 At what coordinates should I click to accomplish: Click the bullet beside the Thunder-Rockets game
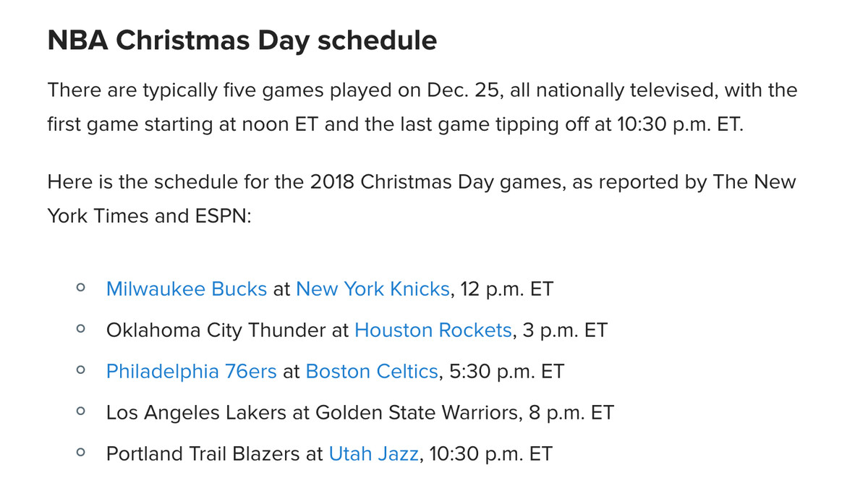(80, 330)
